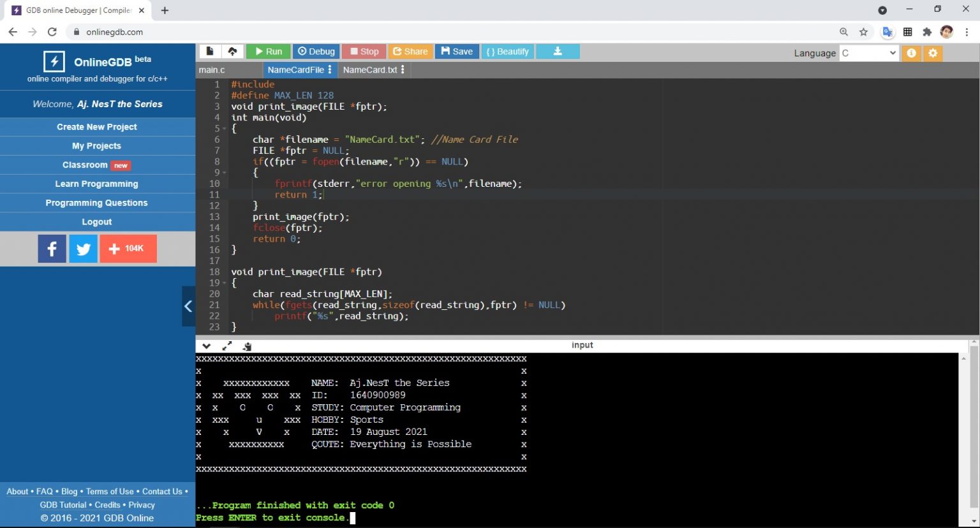Create a new file with the blank page icon
The width and height of the screenshot is (980, 528).
[209, 52]
